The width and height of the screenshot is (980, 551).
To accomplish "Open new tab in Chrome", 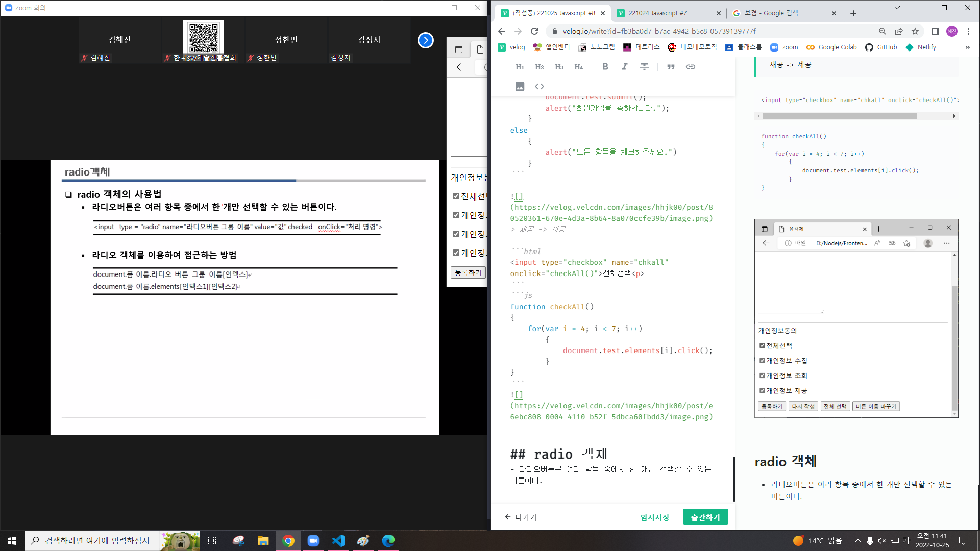I will click(853, 13).
